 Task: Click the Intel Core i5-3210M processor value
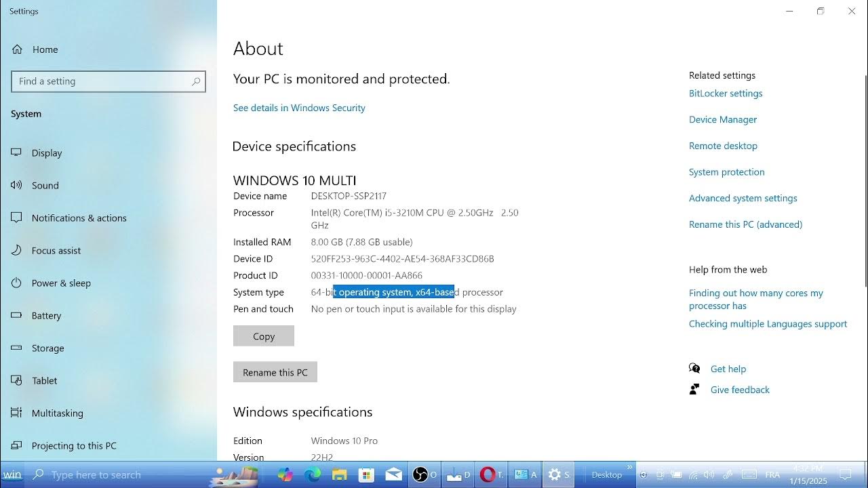pyautogui.click(x=415, y=219)
